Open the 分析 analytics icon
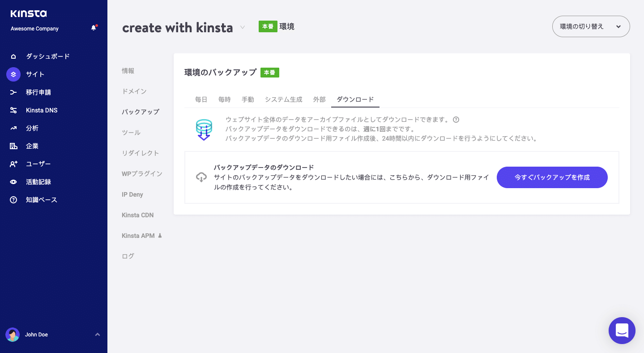 click(x=14, y=128)
